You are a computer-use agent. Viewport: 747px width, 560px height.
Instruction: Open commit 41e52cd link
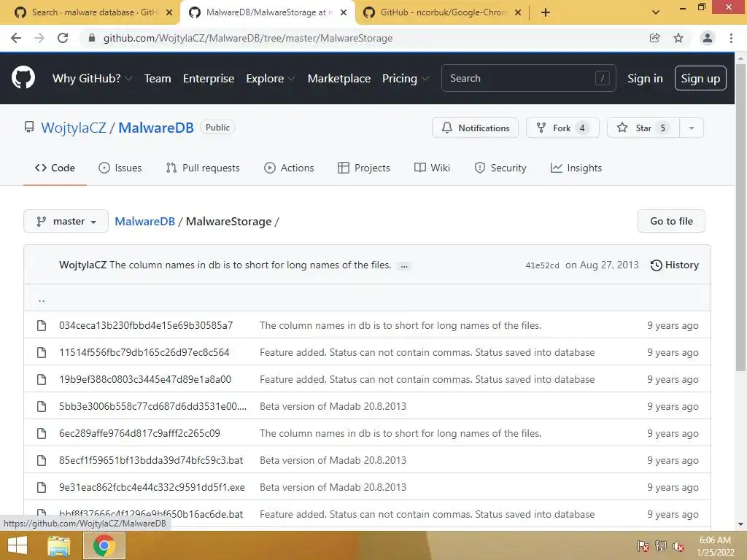point(542,265)
